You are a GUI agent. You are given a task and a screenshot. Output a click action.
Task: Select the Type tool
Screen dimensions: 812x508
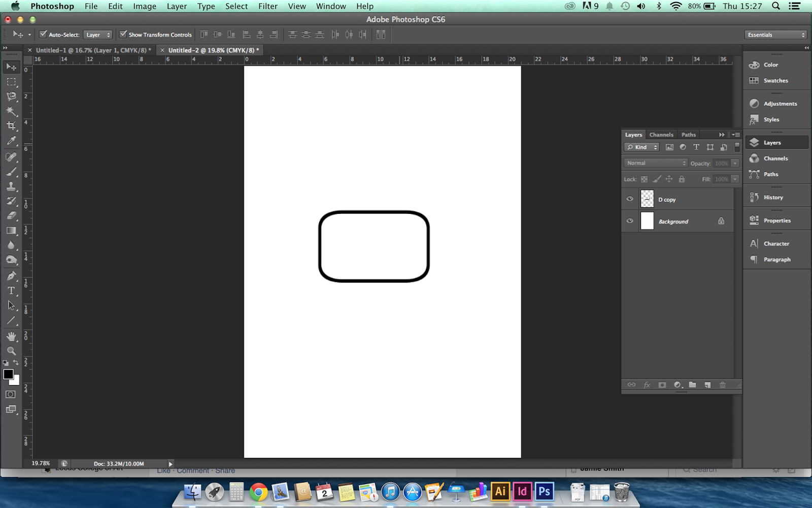(x=11, y=291)
